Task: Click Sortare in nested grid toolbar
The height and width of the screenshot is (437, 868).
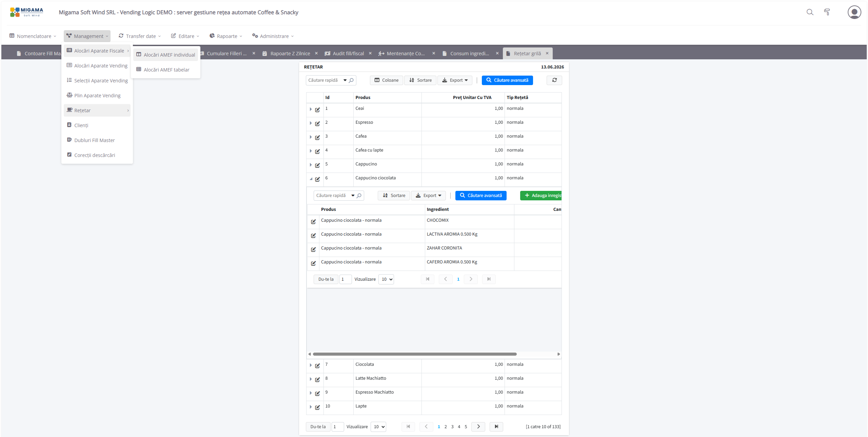Action: (x=394, y=196)
